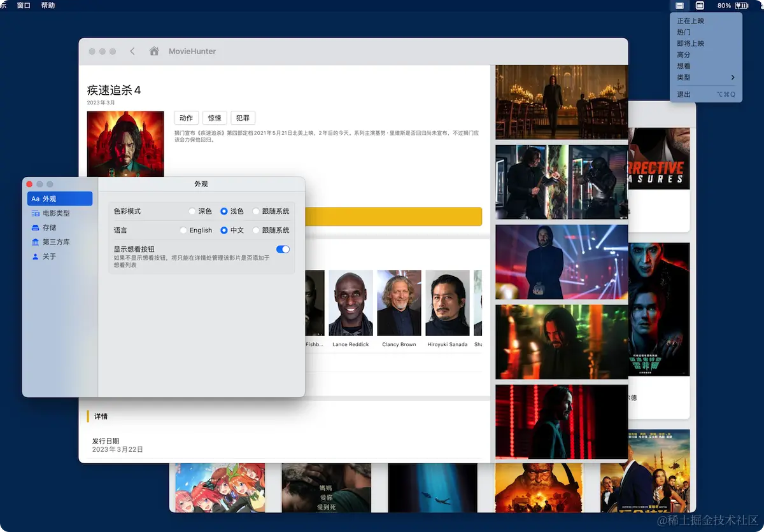Click the 2023年3月22日 release date
This screenshot has height=532, width=764.
[x=118, y=449]
